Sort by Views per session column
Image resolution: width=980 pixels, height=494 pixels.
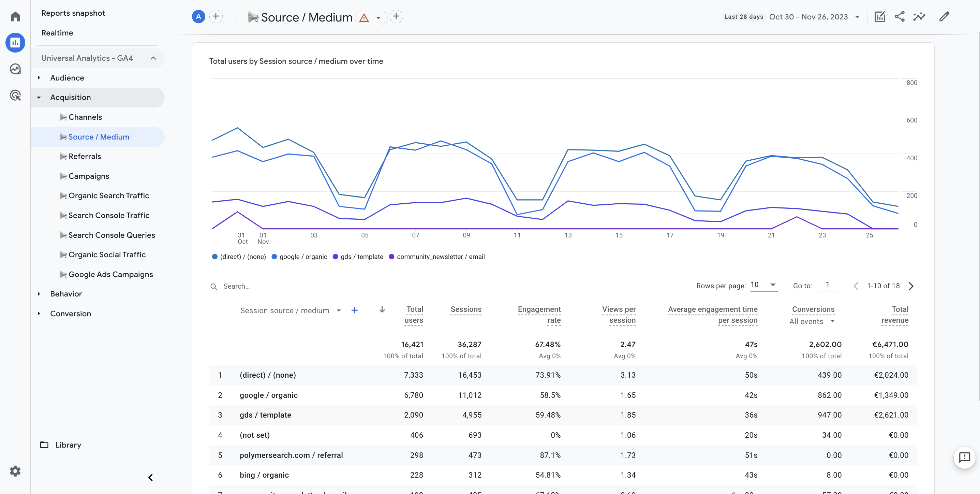(619, 315)
